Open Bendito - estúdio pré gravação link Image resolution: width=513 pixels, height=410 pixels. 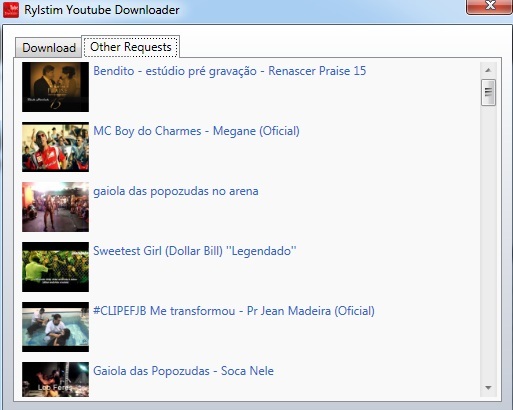[230, 71]
